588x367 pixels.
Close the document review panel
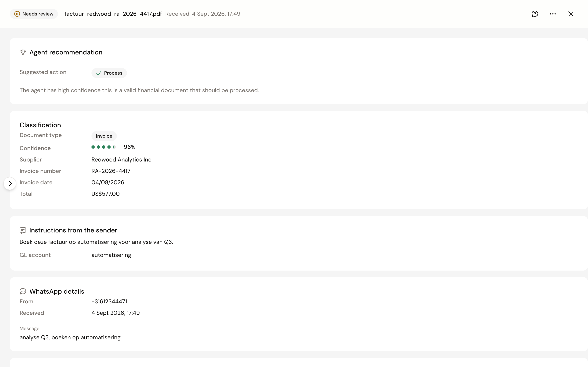tap(571, 14)
